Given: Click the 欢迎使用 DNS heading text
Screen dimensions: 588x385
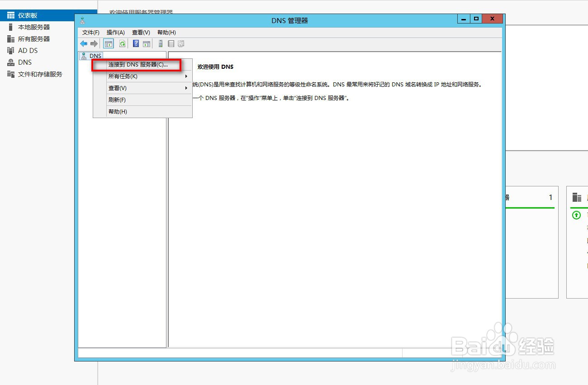Looking at the screenshot, I should click(x=215, y=67).
